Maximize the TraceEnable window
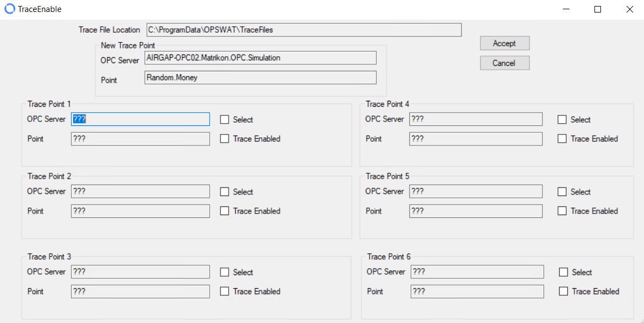 point(598,9)
